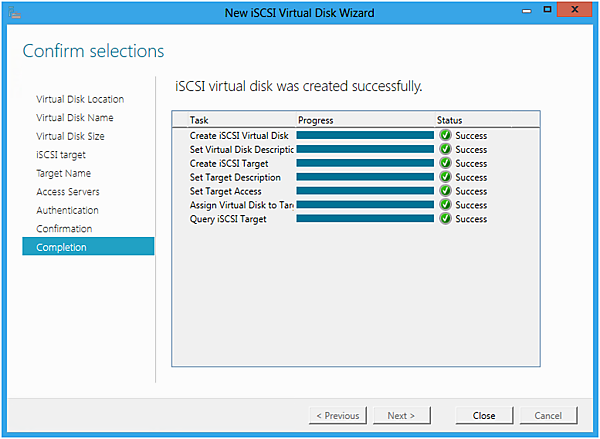Click the Create iSCSI Virtual Disk progress bar
The height and width of the screenshot is (439, 600).
pyautogui.click(x=365, y=135)
